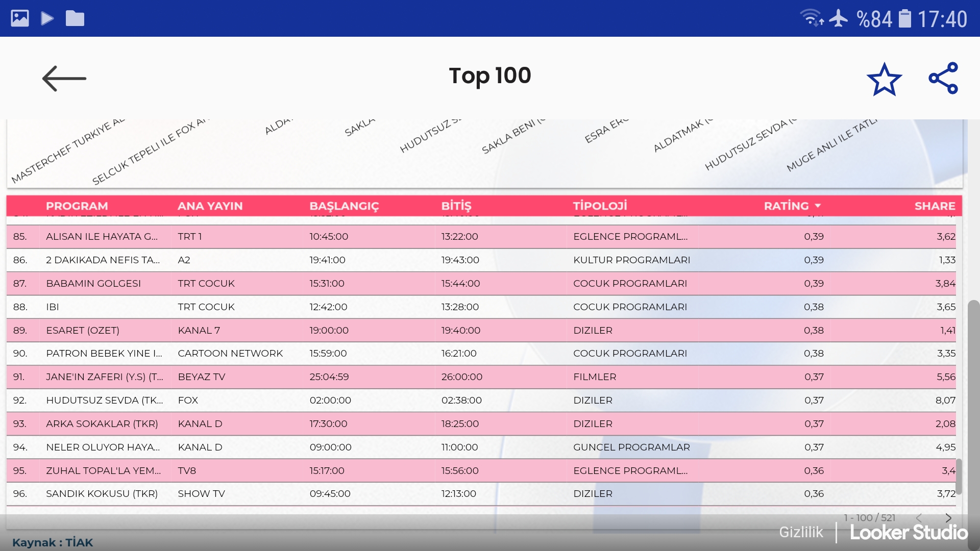Tap the favorite star icon
This screenshot has width=980, height=551.
(x=884, y=79)
